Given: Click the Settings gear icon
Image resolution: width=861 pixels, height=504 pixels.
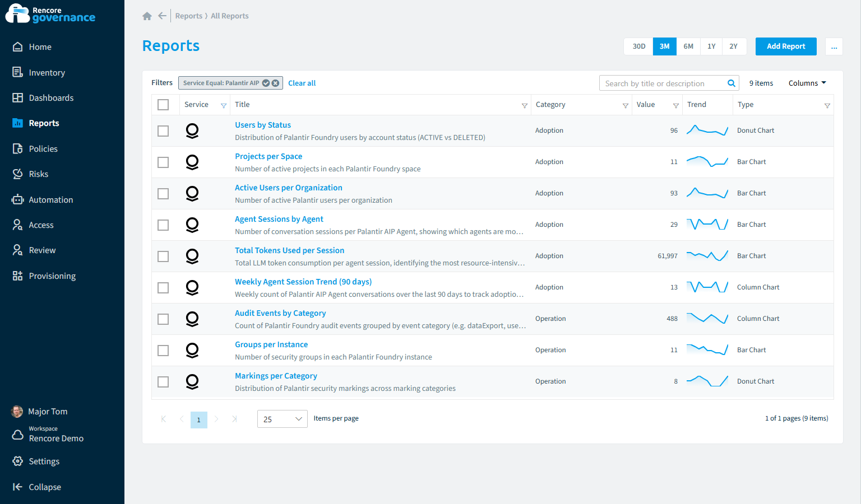Looking at the screenshot, I should click(18, 461).
